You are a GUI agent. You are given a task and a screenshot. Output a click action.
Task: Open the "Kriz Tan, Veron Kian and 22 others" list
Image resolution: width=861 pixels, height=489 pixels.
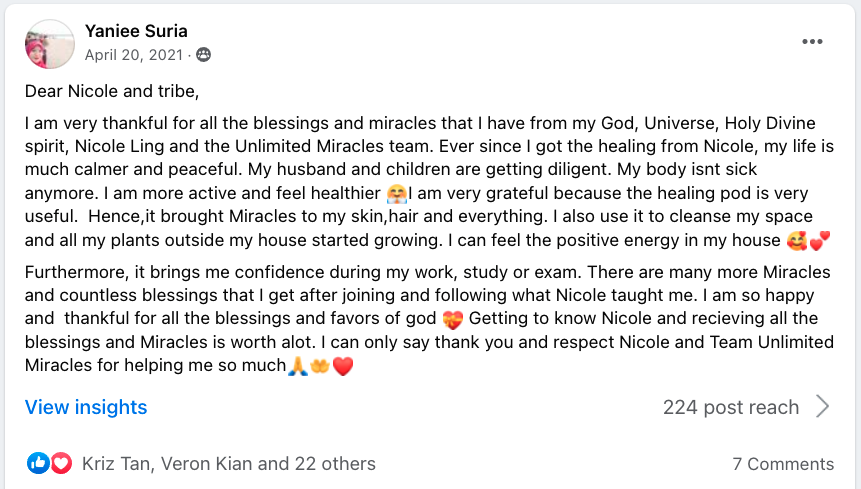pyautogui.click(x=229, y=464)
